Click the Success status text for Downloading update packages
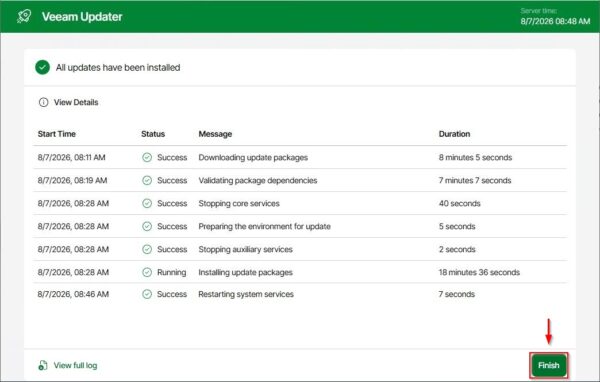The height and width of the screenshot is (382, 600). tap(172, 157)
